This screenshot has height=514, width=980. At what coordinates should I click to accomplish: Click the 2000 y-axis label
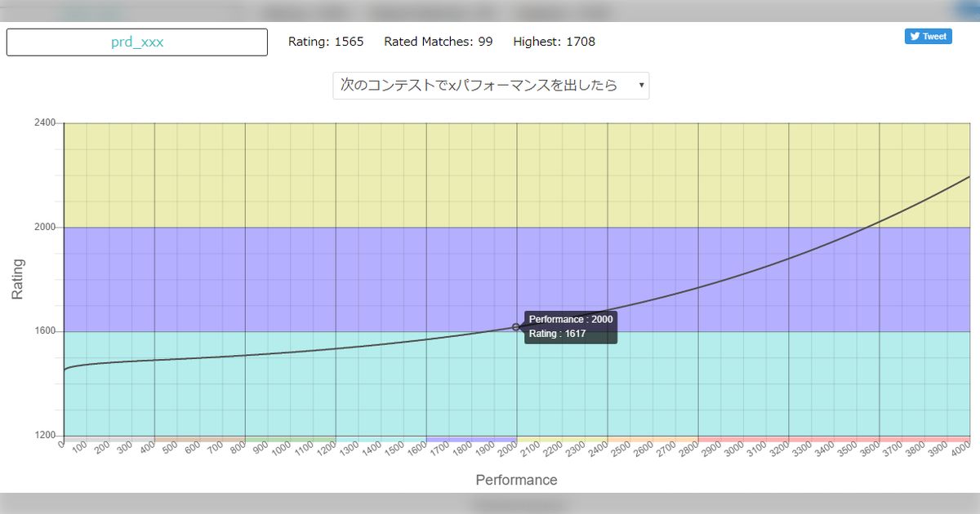pos(45,227)
